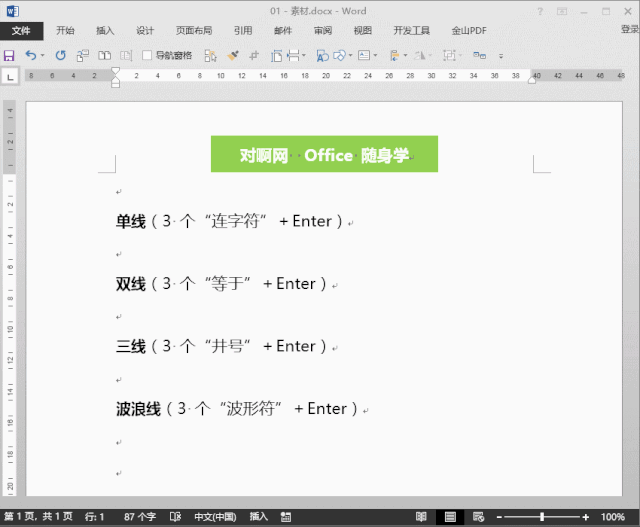Open the page break dropdown arrow
Viewport: 640px width, 527px height.
coord(304,55)
